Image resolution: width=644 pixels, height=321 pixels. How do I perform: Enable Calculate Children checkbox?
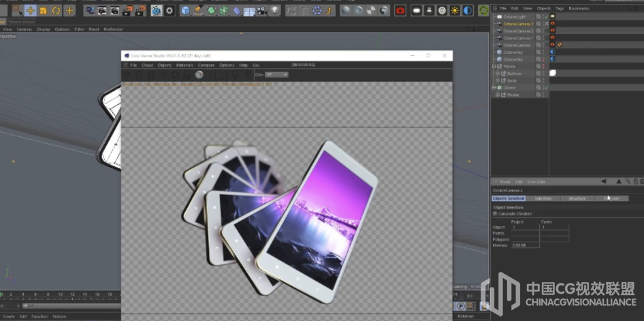[495, 214]
